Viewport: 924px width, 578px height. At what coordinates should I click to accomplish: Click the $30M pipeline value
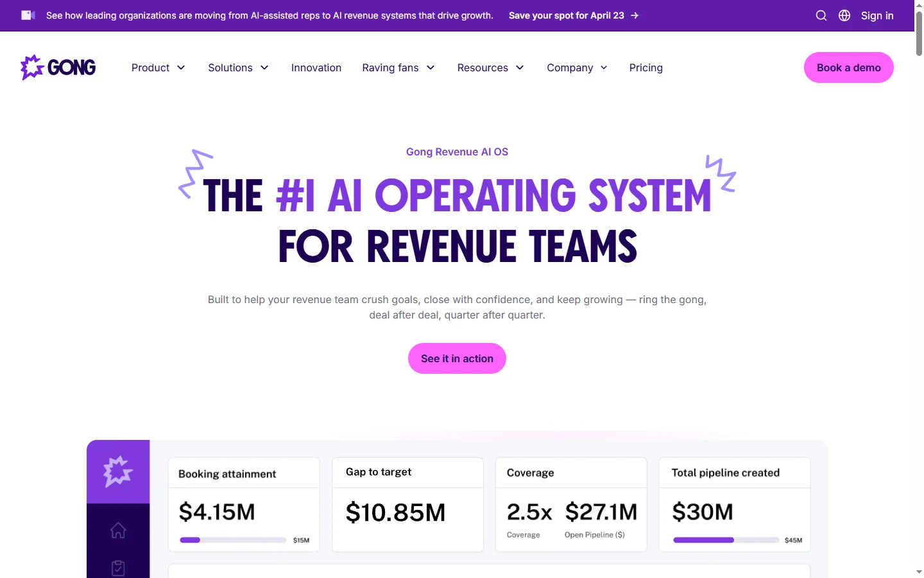pos(703,512)
